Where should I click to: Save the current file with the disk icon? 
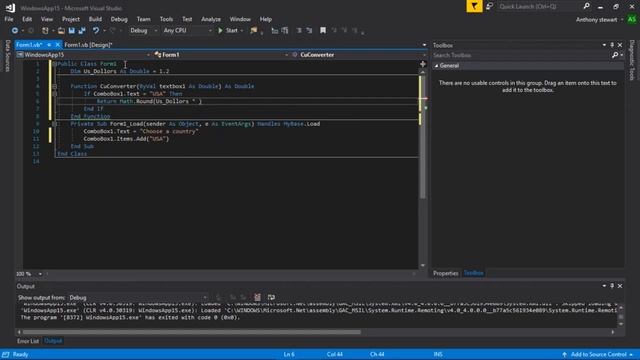(72, 31)
